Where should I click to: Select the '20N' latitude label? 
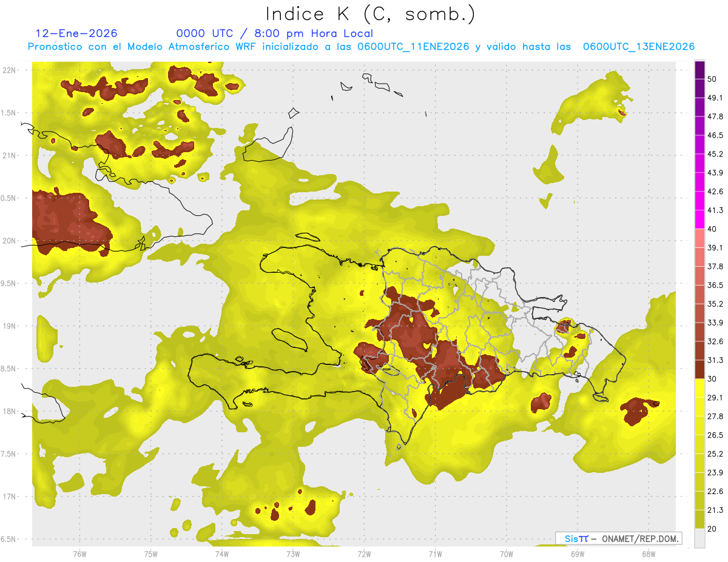(x=9, y=241)
